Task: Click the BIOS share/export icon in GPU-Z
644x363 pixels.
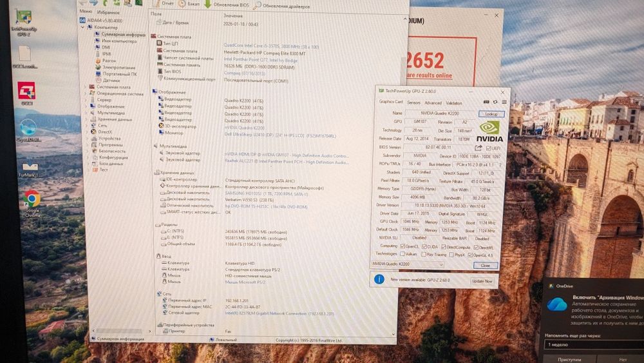Action: coord(478,148)
